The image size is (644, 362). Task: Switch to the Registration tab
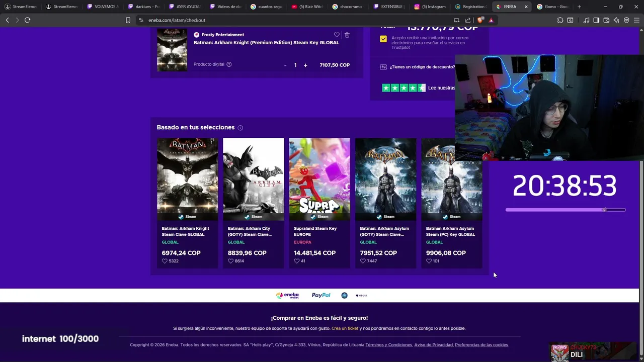point(471,7)
